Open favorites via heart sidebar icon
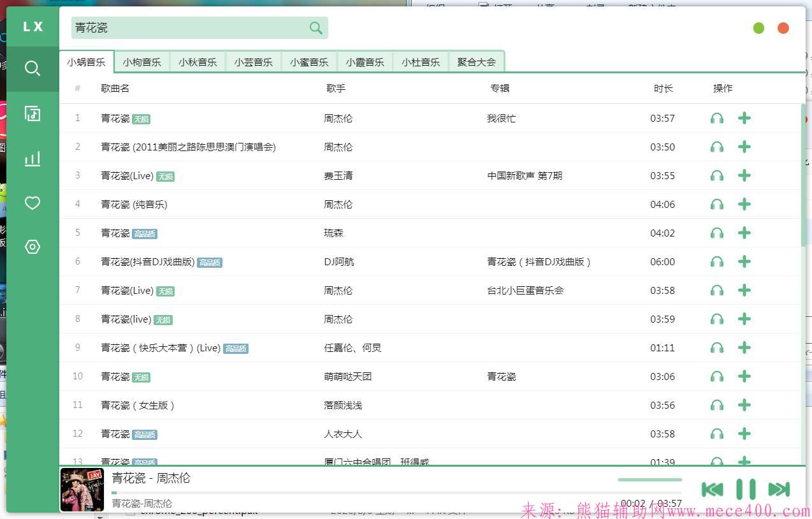 coord(33,203)
